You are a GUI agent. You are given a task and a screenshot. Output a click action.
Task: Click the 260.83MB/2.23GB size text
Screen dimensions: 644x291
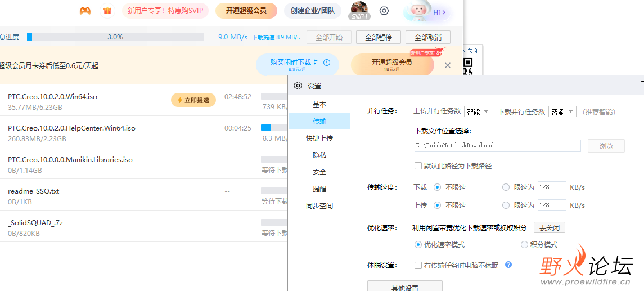tap(37, 139)
